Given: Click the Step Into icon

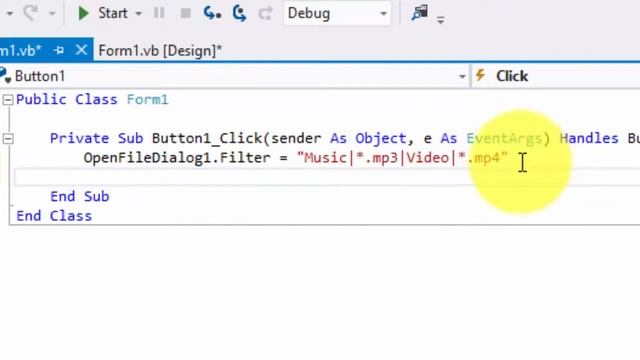Looking at the screenshot, I should (x=212, y=13).
